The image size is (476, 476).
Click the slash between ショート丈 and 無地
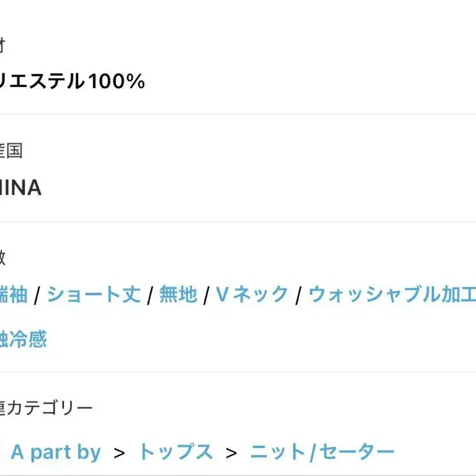[150, 295]
